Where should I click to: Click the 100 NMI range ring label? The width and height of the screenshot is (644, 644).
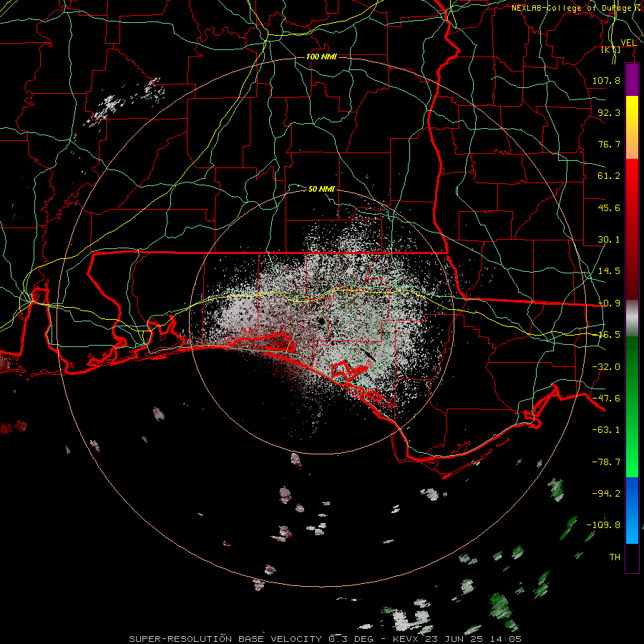click(x=321, y=57)
